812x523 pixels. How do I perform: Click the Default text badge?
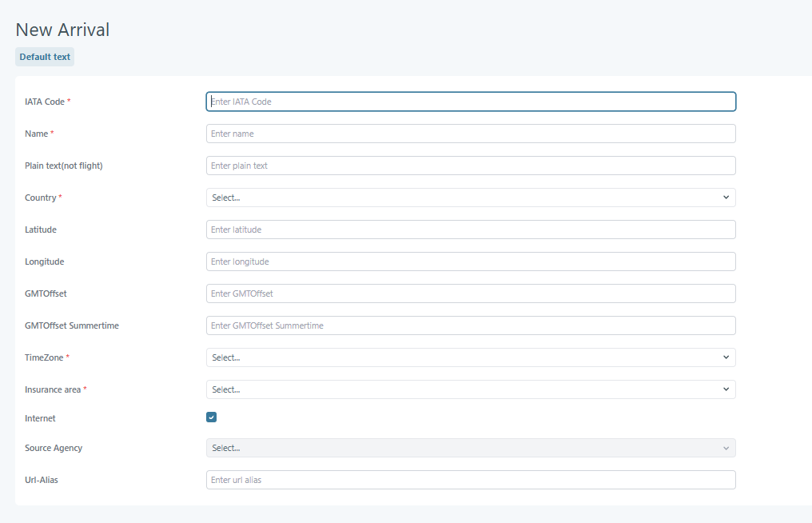tap(45, 57)
